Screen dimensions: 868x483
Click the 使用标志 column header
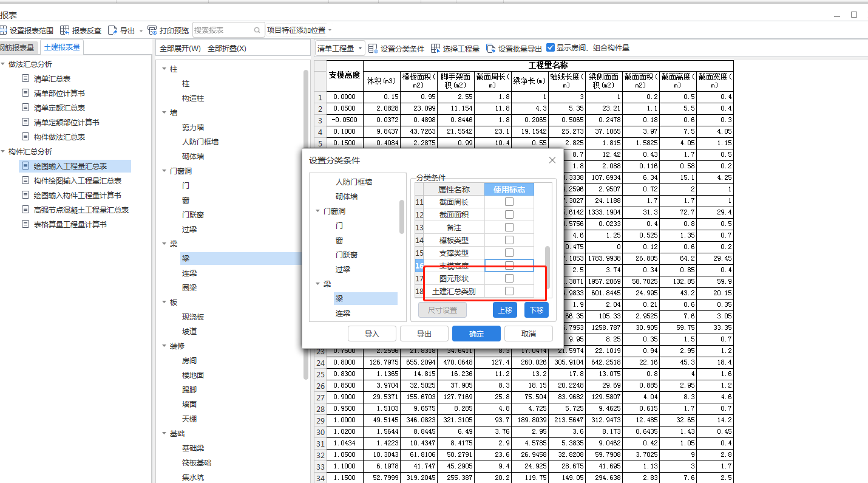[509, 190]
